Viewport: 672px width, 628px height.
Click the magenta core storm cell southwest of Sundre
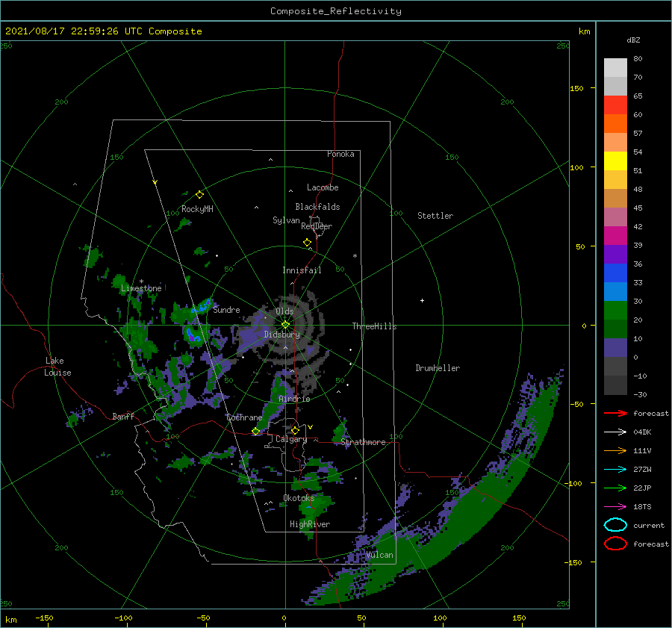click(x=193, y=336)
